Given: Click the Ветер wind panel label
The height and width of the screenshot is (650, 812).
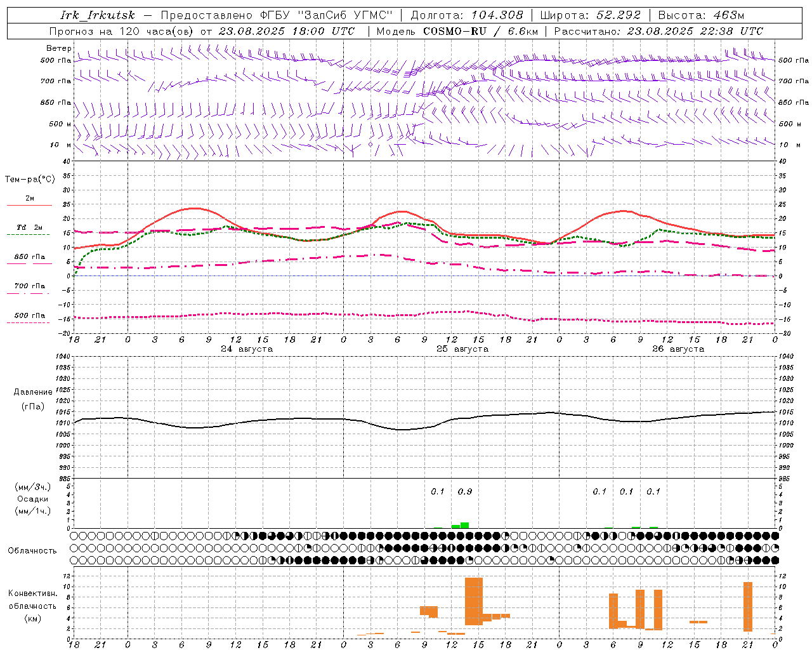Looking at the screenshot, I should pos(58,48).
